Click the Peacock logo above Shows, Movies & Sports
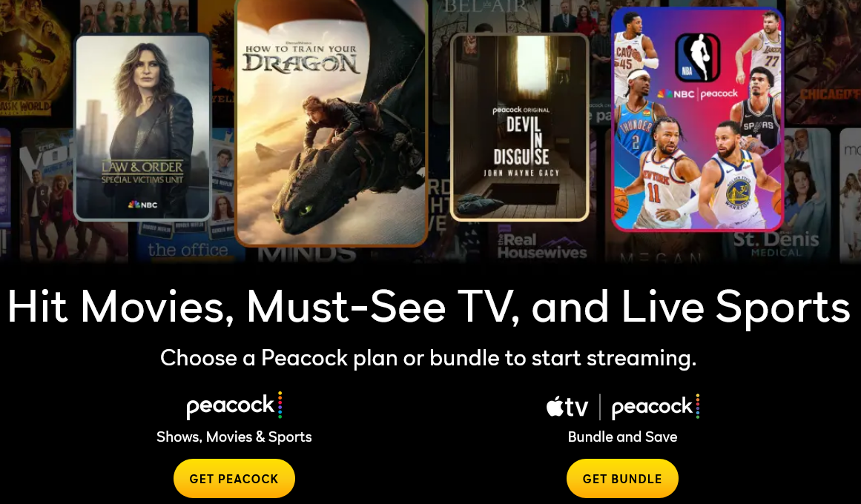This screenshot has width=861, height=504. point(234,405)
